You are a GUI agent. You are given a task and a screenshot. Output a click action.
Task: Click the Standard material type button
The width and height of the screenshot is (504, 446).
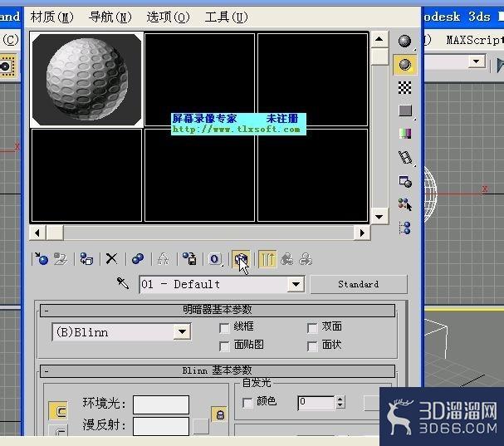(359, 284)
